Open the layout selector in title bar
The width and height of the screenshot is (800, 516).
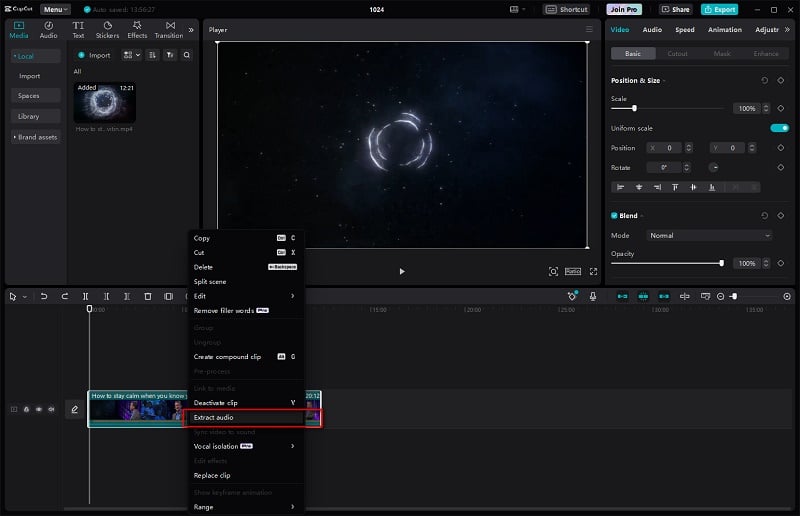pyautogui.click(x=517, y=9)
